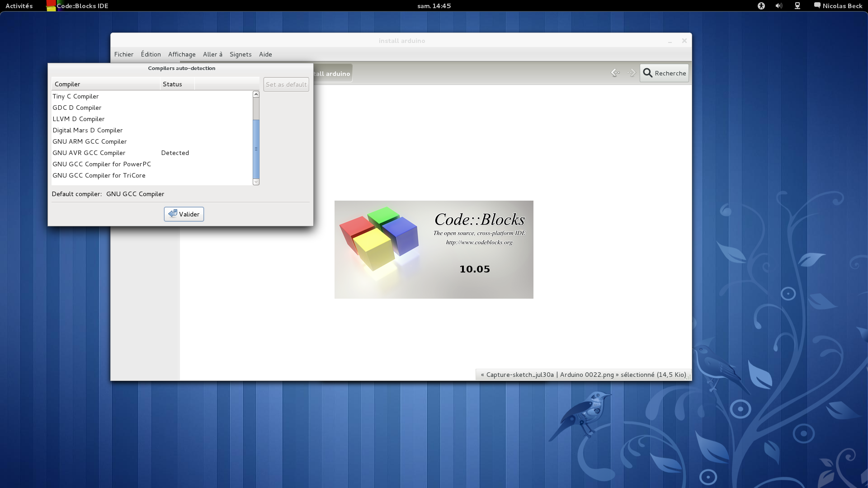This screenshot has width=868, height=488.
Task: Click the compiler list scroll down arrow
Action: pyautogui.click(x=256, y=182)
